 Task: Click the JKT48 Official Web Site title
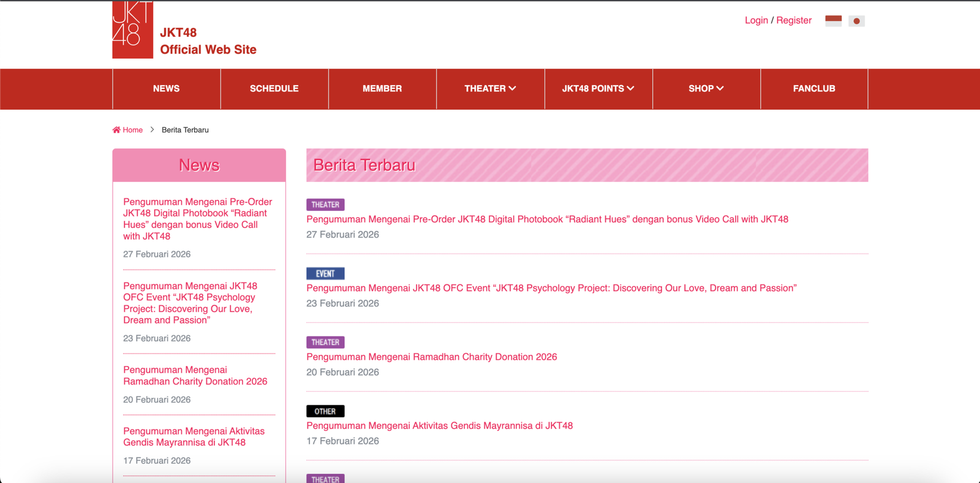click(208, 41)
